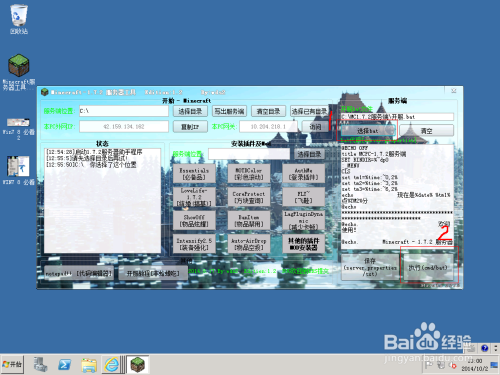The width and height of the screenshot is (500, 375).
Task: Close the Minecraft server tool window
Action: pos(454,91)
